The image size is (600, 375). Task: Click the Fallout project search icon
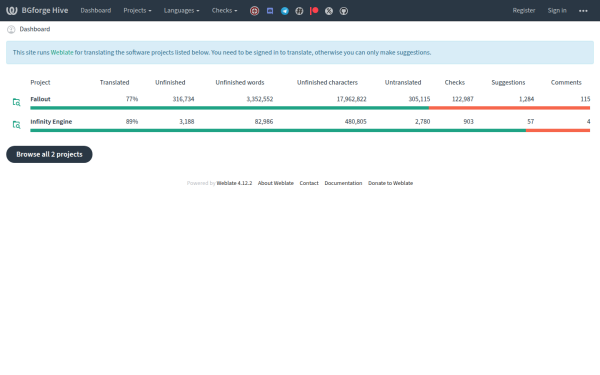(16, 102)
